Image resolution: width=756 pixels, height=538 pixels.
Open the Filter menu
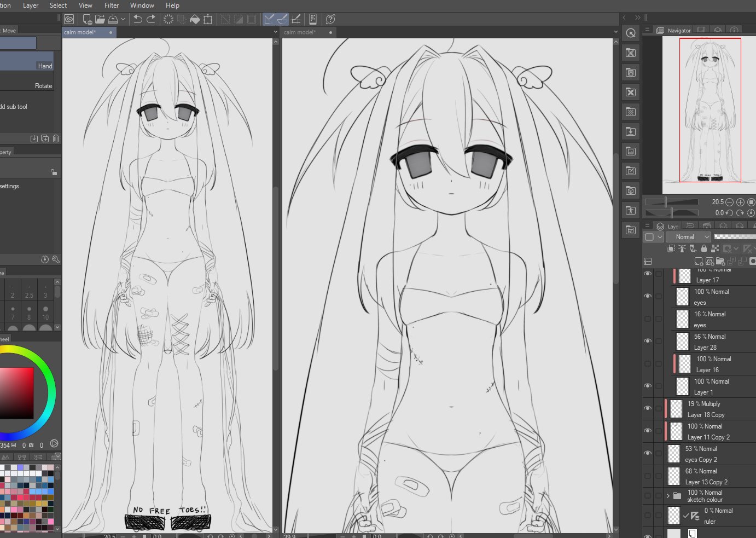(x=112, y=5)
